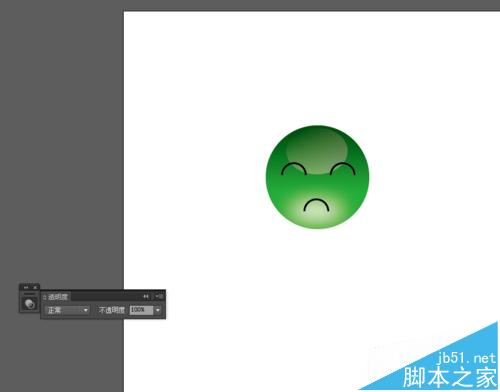The height and width of the screenshot is (392, 500).
Task: Select the left eye arc on face
Action: click(x=294, y=168)
